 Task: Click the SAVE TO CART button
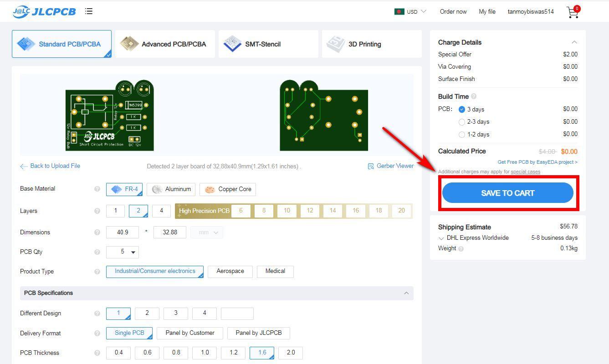tap(508, 193)
